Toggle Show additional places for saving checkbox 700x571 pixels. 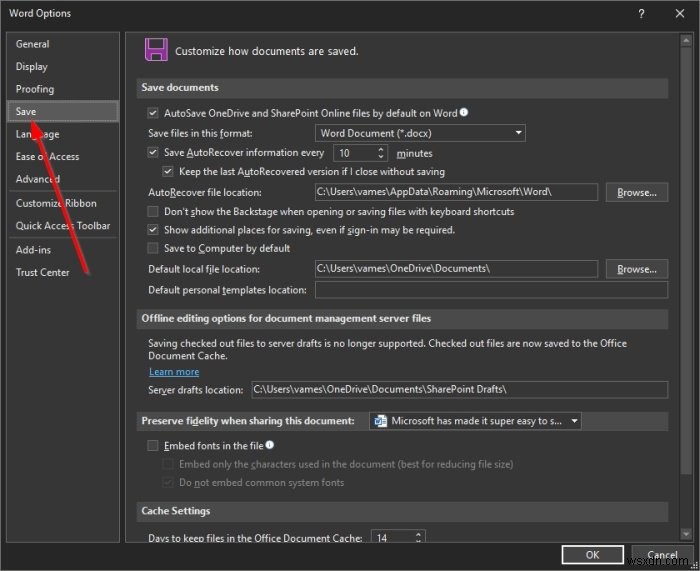(x=153, y=230)
